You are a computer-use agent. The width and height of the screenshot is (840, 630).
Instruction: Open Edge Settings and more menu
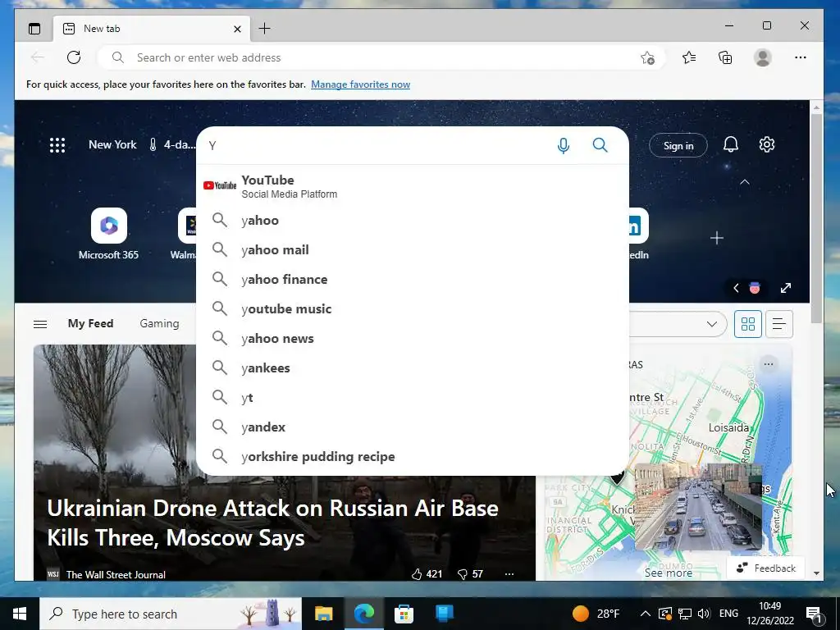click(801, 57)
